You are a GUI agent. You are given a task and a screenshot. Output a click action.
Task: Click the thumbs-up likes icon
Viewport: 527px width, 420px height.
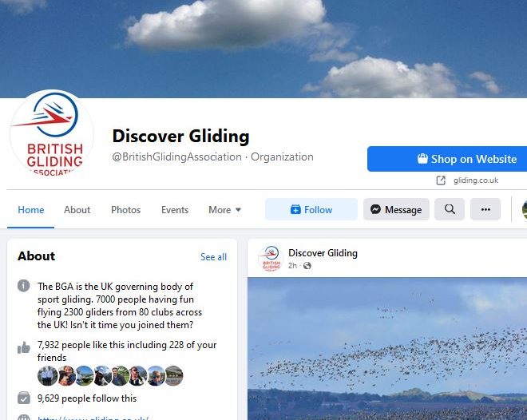(23, 348)
